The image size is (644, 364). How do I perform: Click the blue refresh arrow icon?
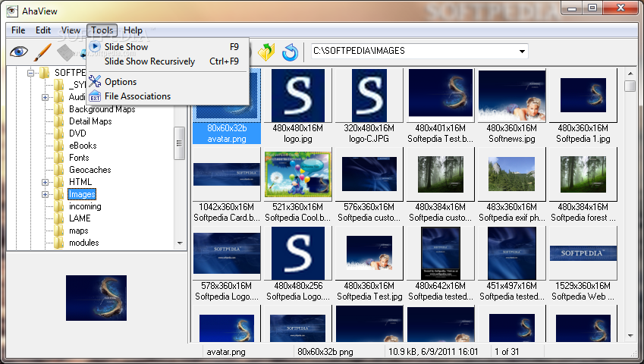[290, 52]
